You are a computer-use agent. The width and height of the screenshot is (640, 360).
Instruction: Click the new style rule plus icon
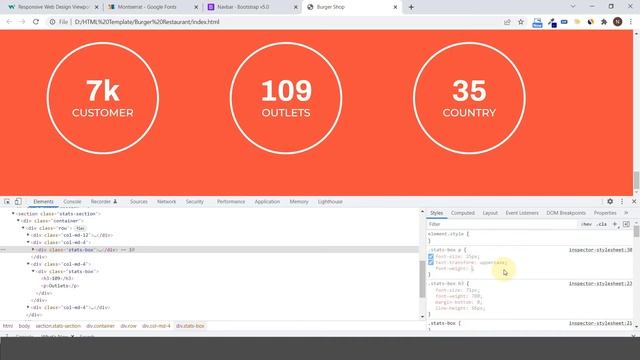point(615,224)
